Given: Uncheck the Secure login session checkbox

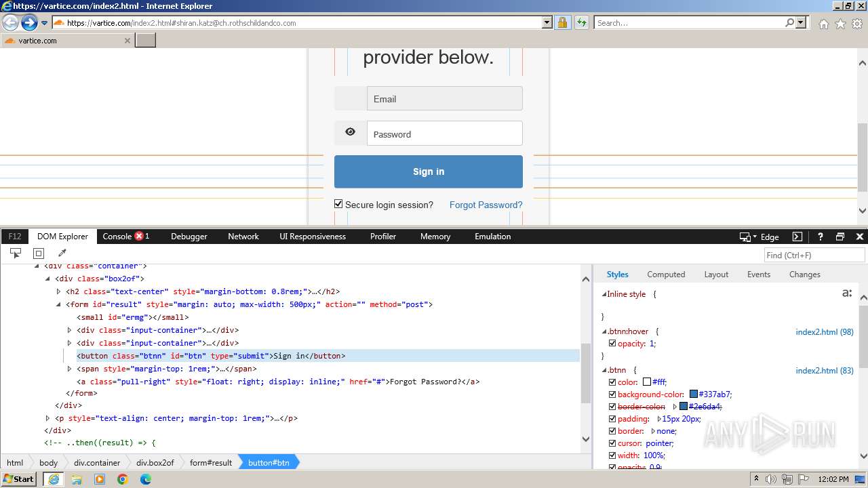Looking at the screenshot, I should click(x=338, y=204).
